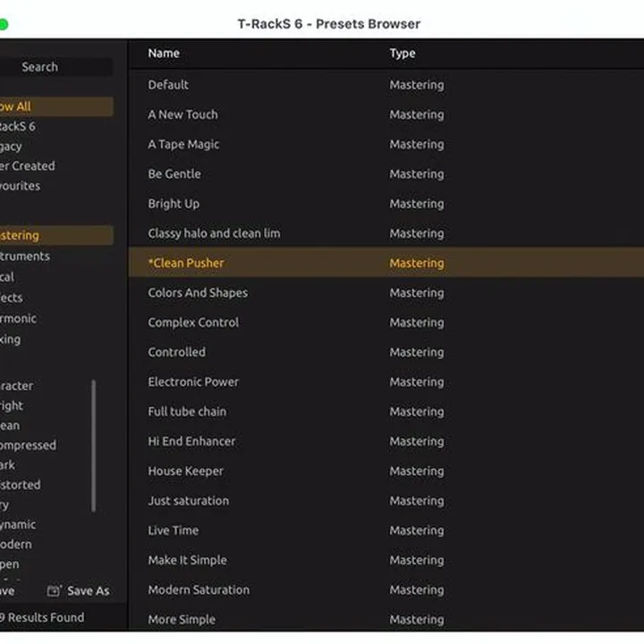
Task: Select the Show All filter
Action: (56, 106)
